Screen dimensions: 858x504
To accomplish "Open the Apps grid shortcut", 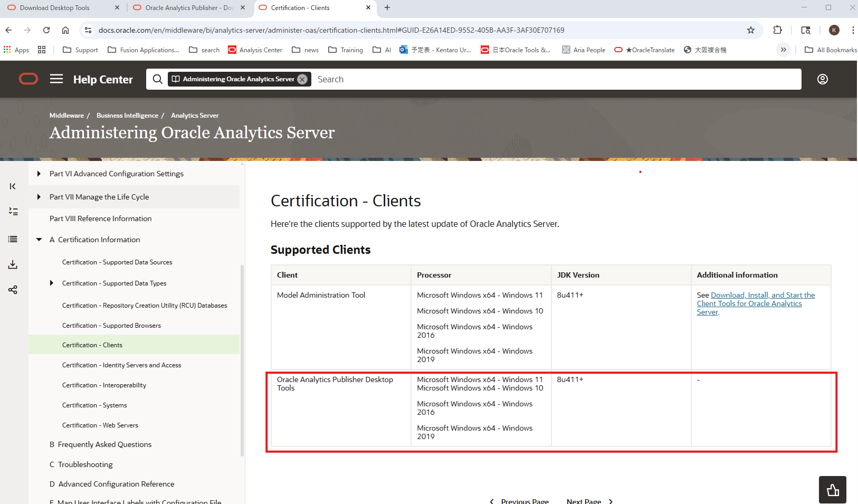I will [x=16, y=50].
